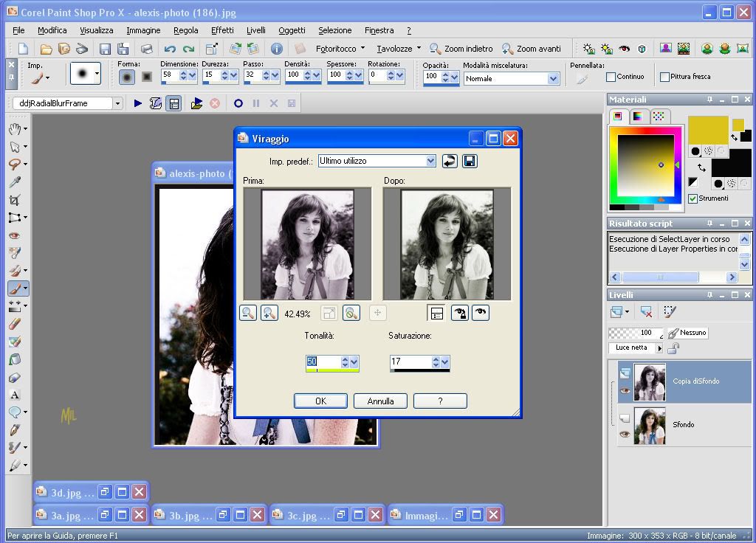The width and height of the screenshot is (756, 543).
Task: Select the Copia diSfondo layer thumbnail
Action: click(x=650, y=382)
